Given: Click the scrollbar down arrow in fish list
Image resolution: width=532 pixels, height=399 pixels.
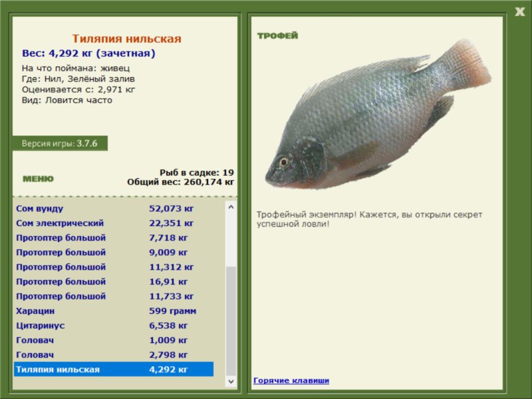Looking at the screenshot, I should click(231, 382).
